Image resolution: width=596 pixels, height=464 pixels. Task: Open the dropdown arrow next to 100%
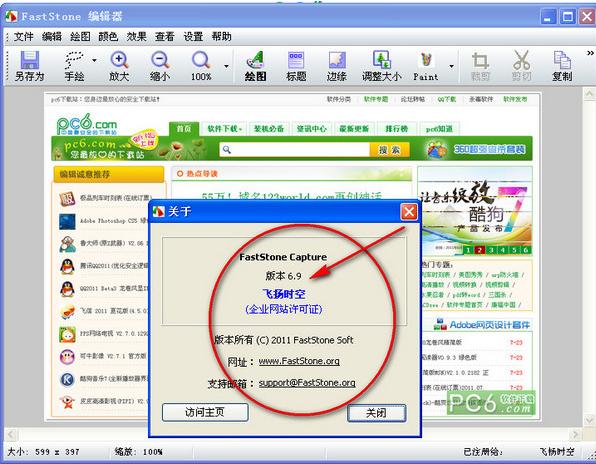coord(227,66)
